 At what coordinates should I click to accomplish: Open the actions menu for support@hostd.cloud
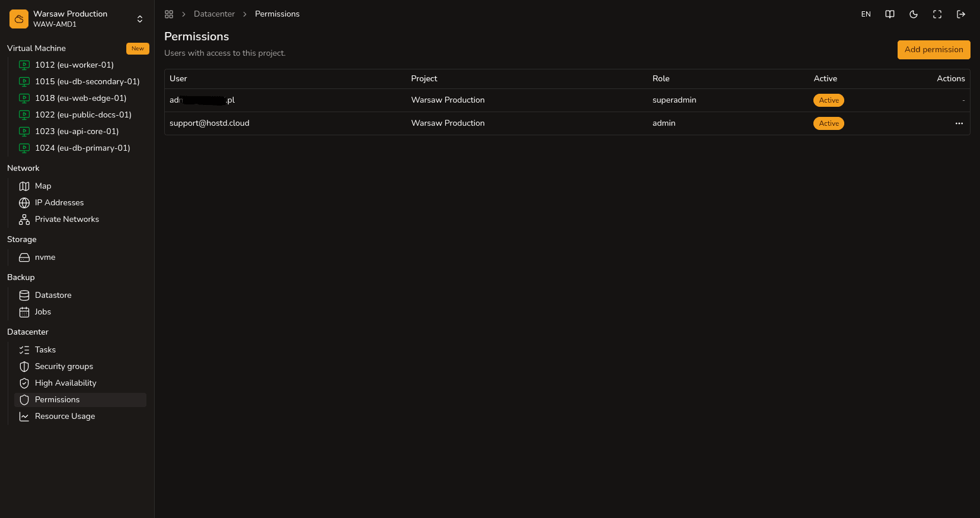pos(959,123)
